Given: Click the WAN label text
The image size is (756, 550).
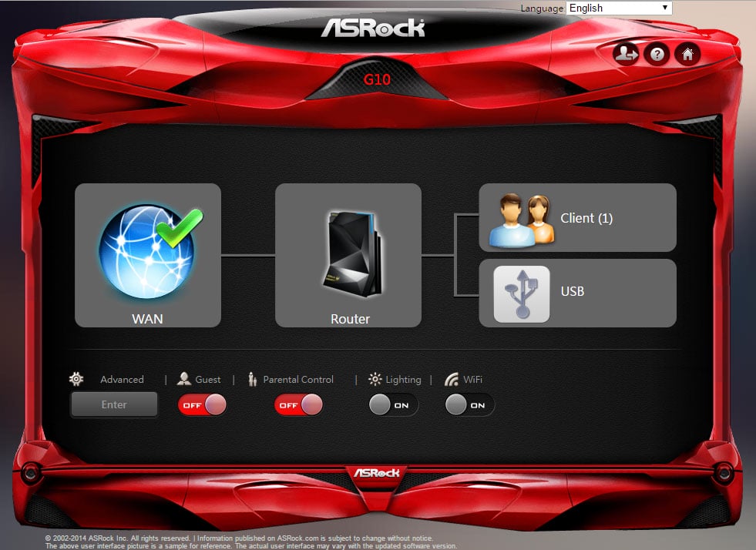Looking at the screenshot, I should coord(147,319).
